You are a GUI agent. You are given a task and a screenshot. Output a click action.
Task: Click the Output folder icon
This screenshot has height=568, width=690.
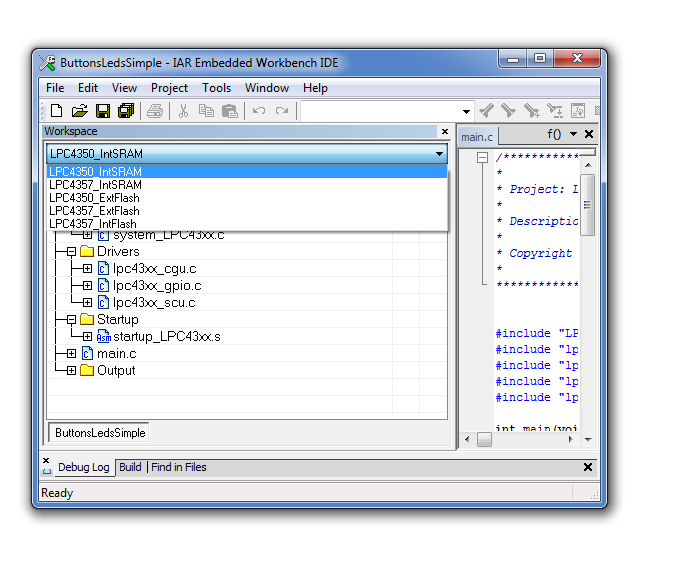[87, 370]
